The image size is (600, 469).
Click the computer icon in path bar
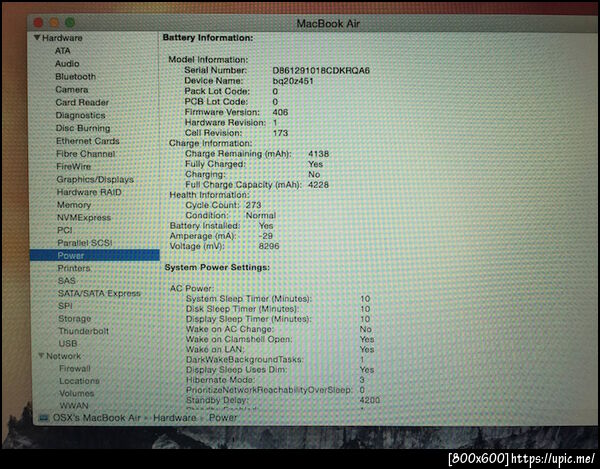pos(44,418)
